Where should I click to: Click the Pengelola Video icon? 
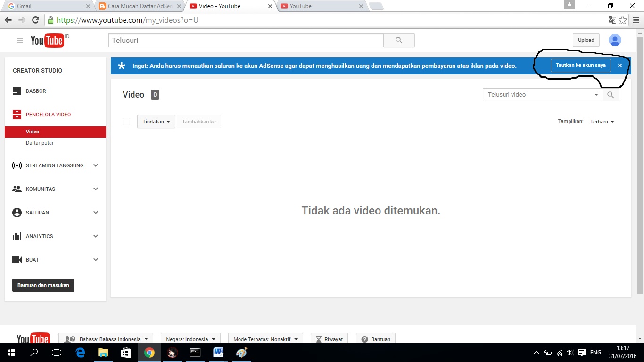click(x=17, y=115)
